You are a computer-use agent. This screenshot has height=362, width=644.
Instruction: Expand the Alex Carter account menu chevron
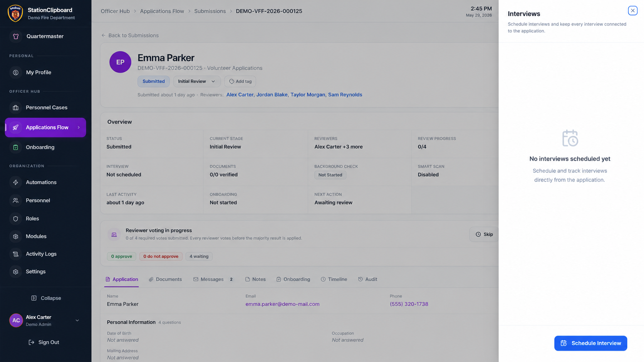pyautogui.click(x=77, y=320)
